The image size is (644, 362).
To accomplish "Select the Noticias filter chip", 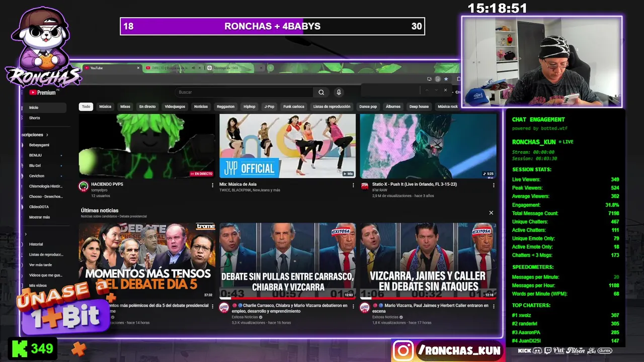I will point(201,107).
